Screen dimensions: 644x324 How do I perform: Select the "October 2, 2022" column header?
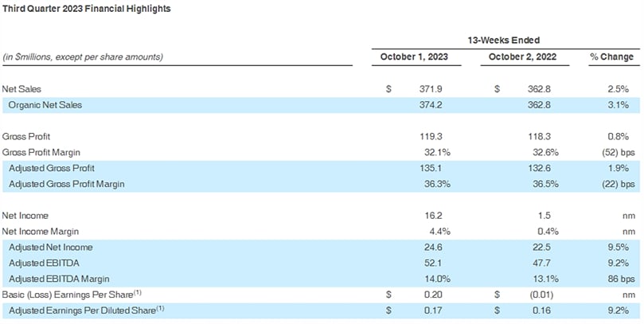tap(522, 57)
